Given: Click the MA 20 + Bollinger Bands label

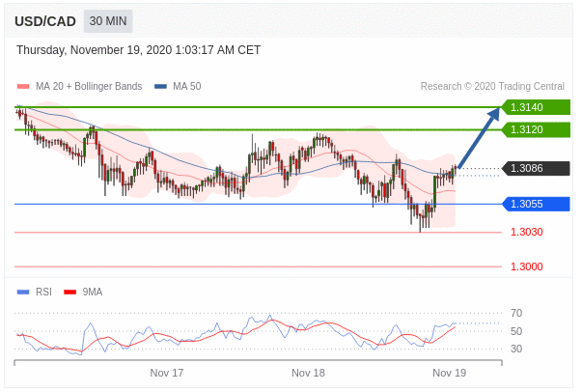Looking at the screenshot, I should [x=89, y=87].
